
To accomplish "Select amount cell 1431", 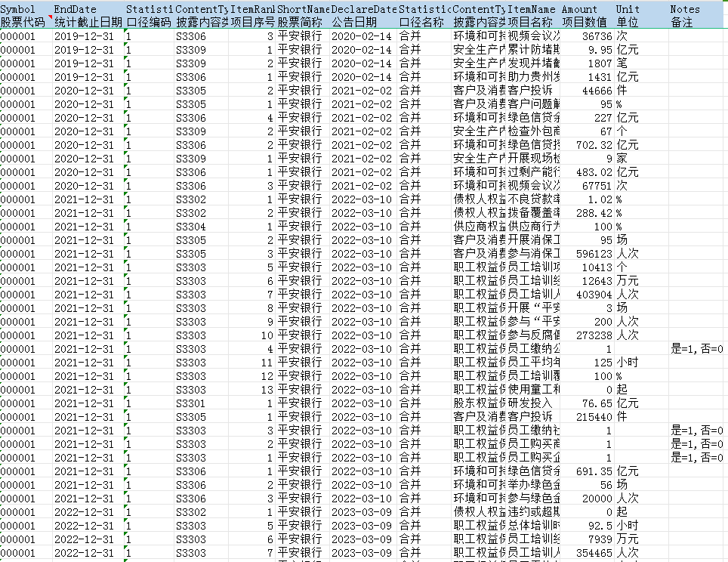I will (588, 77).
